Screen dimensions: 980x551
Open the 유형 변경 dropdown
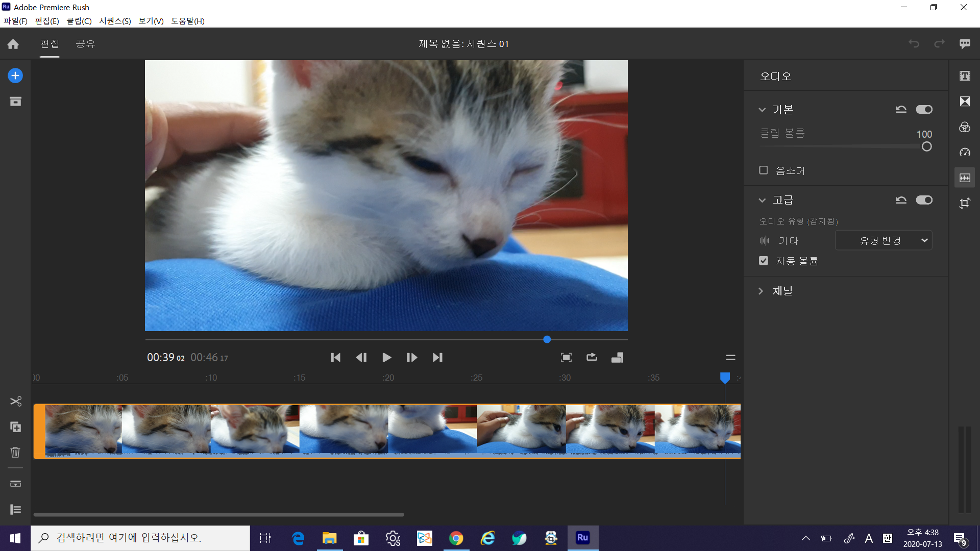(884, 240)
